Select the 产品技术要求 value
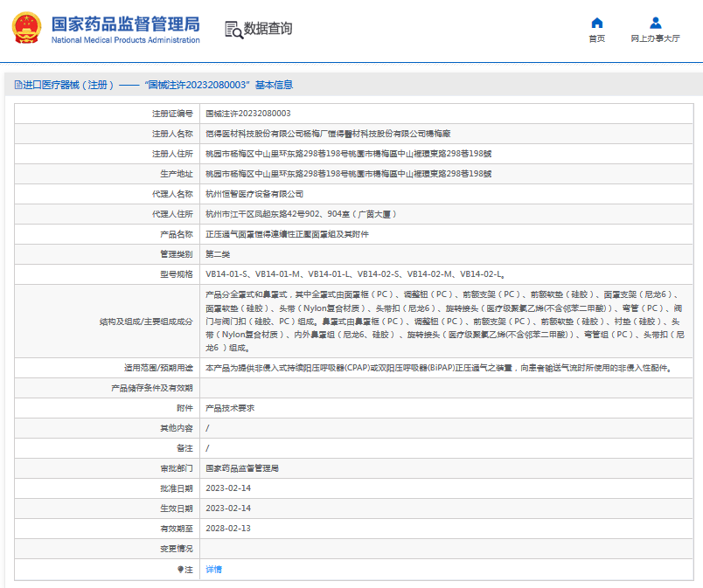Viewport: 703px width, 588px height. [x=230, y=408]
